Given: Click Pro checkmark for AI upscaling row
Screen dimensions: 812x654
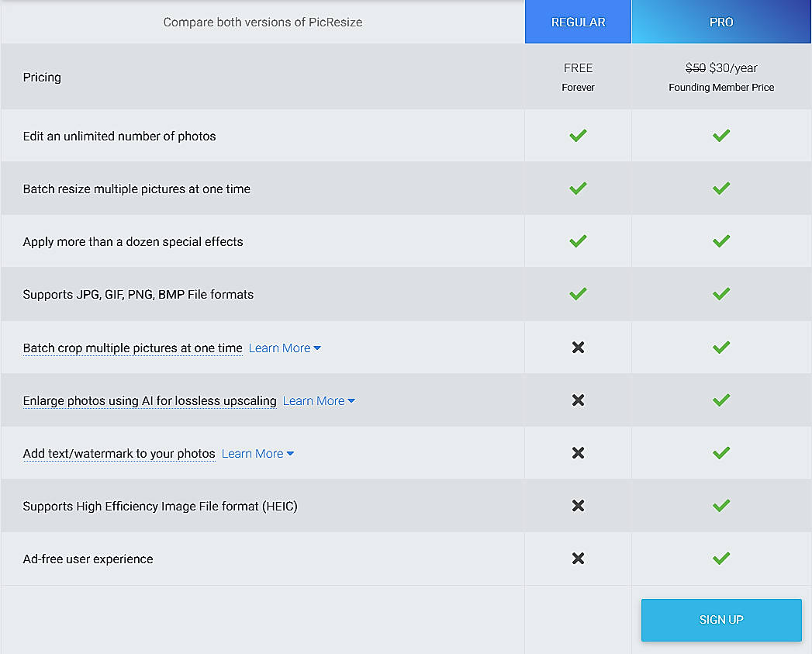Looking at the screenshot, I should click(721, 400).
